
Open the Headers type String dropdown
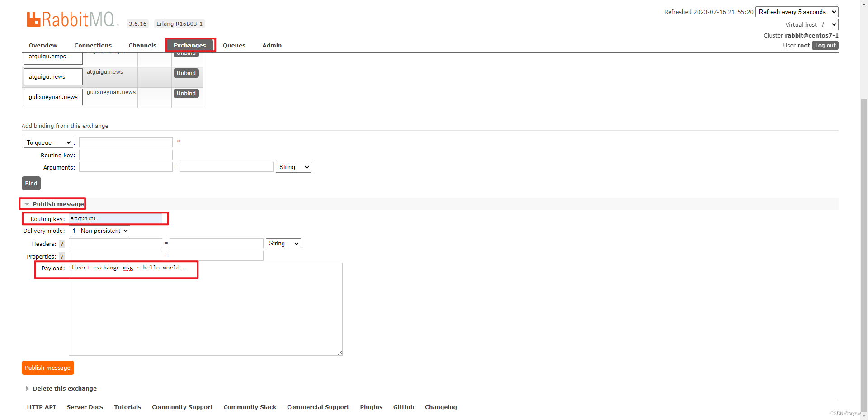(x=283, y=244)
